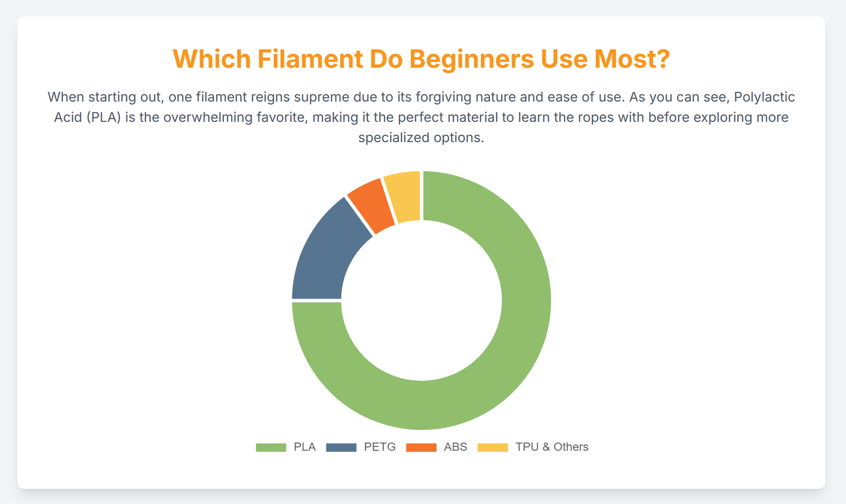Click the yellow TPU & Others legend swatch
This screenshot has width=846, height=504.
pyautogui.click(x=492, y=447)
